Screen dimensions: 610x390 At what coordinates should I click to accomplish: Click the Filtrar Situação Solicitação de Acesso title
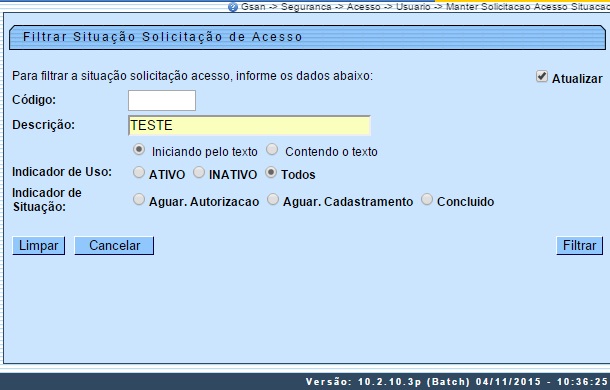click(163, 37)
